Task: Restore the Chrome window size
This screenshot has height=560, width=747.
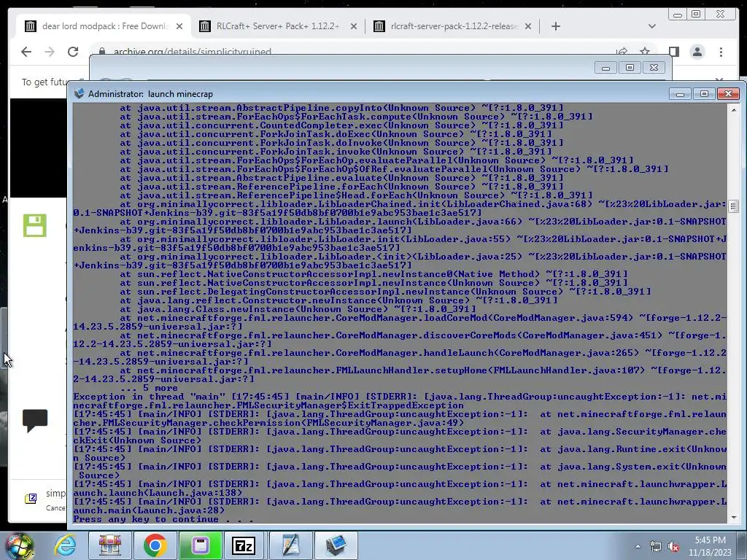Action: point(696,15)
